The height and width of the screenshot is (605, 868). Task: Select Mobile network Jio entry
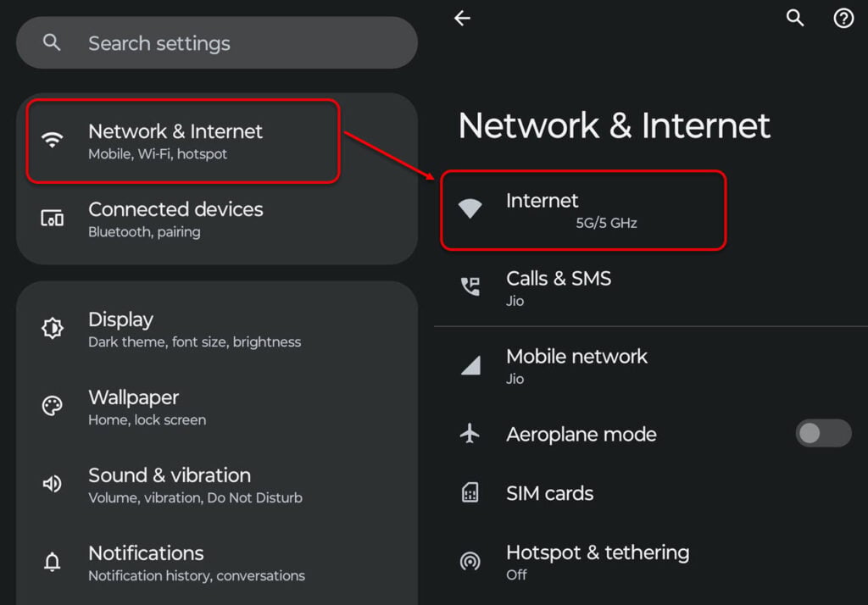576,366
